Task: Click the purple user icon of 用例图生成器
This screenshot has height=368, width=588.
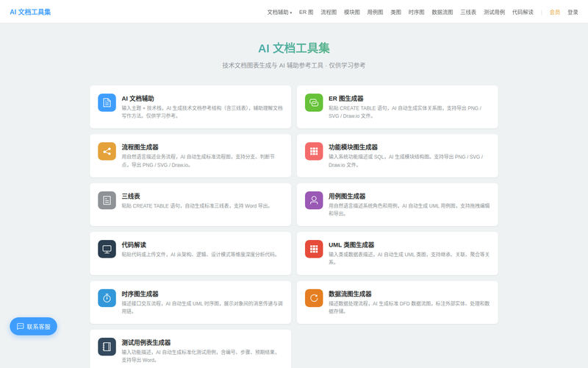Action: pos(314,200)
